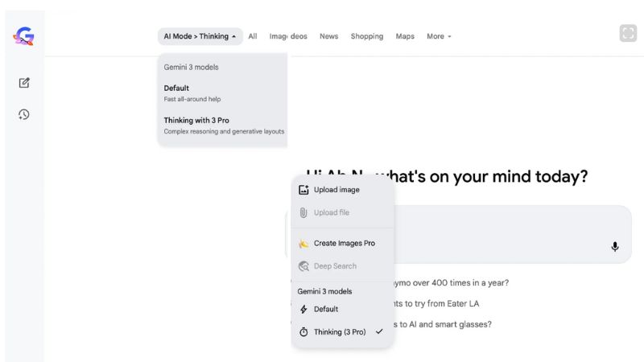
Task: Expand the More search options dropdown
Action: coord(439,36)
